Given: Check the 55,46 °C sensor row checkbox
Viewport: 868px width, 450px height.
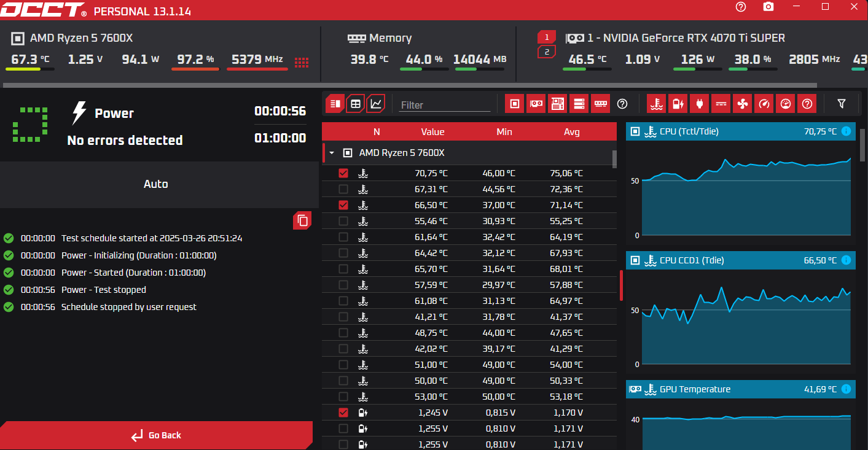Looking at the screenshot, I should [343, 221].
